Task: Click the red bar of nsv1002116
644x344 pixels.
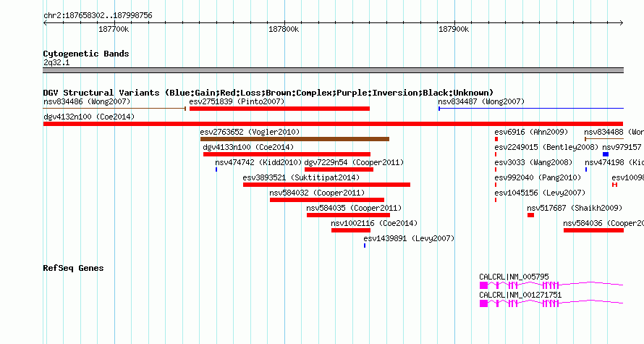Action: [351, 230]
